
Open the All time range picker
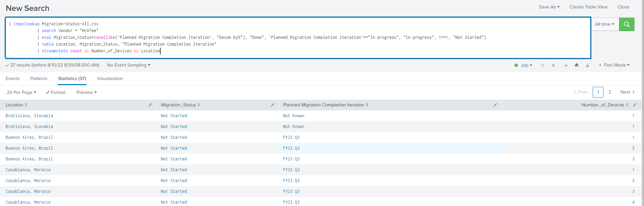point(605,24)
